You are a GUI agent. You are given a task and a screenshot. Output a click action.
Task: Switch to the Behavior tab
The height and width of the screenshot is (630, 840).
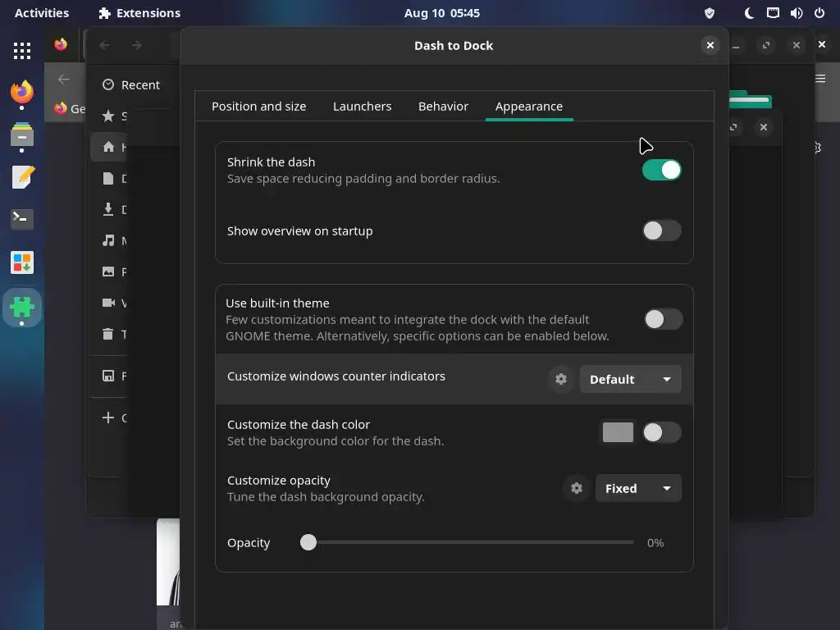pos(443,106)
